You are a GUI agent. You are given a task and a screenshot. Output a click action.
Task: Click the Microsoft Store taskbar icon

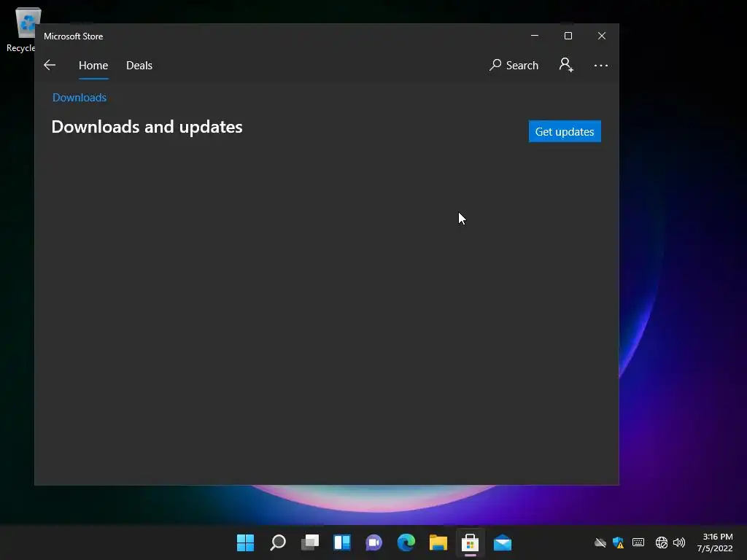[471, 542]
